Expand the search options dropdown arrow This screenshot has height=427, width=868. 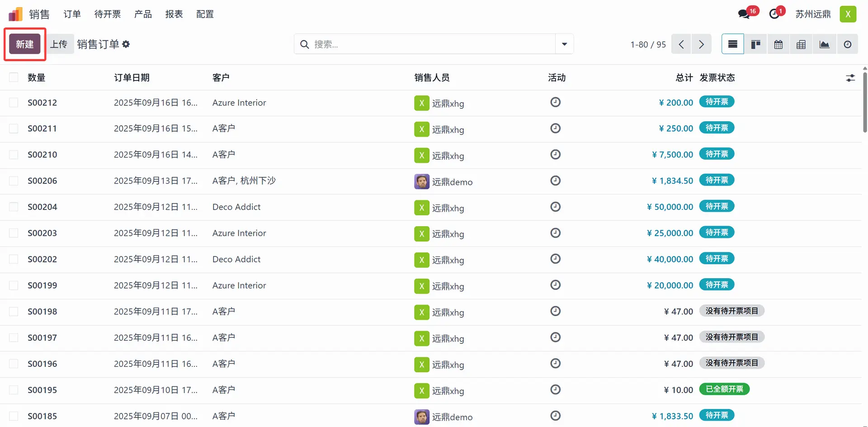pos(564,44)
